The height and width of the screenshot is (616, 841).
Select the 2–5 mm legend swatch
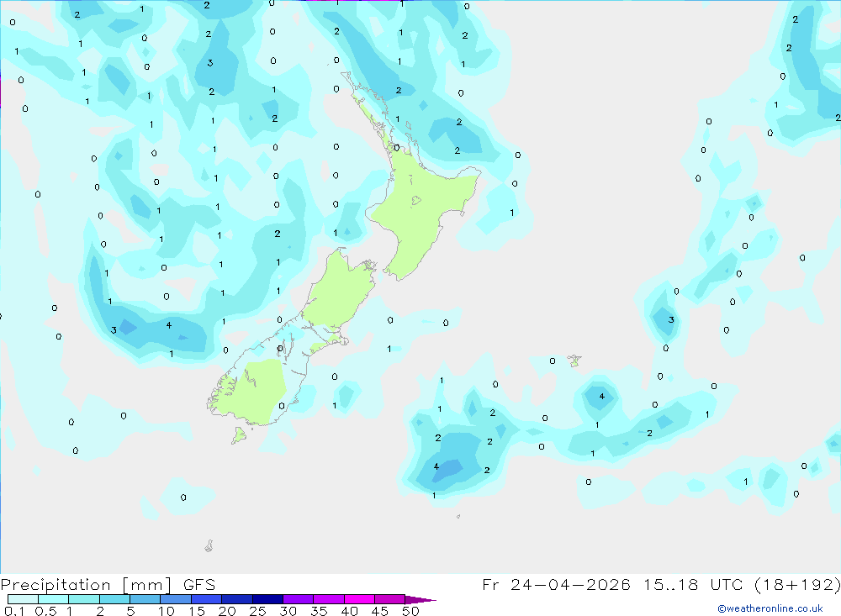[x=114, y=599]
